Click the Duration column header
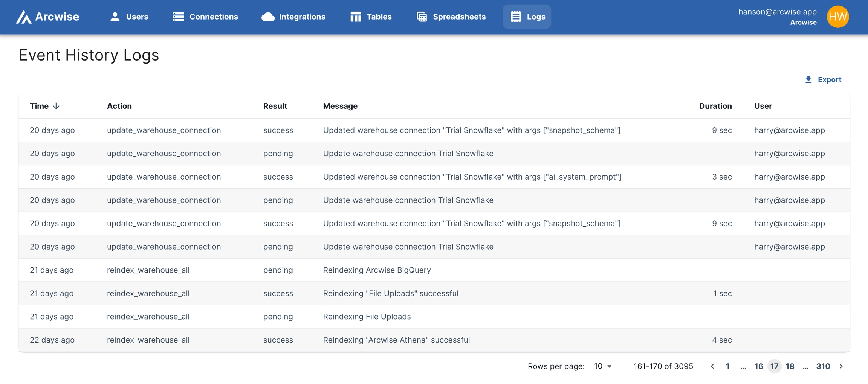The width and height of the screenshot is (868, 384). pos(715,106)
